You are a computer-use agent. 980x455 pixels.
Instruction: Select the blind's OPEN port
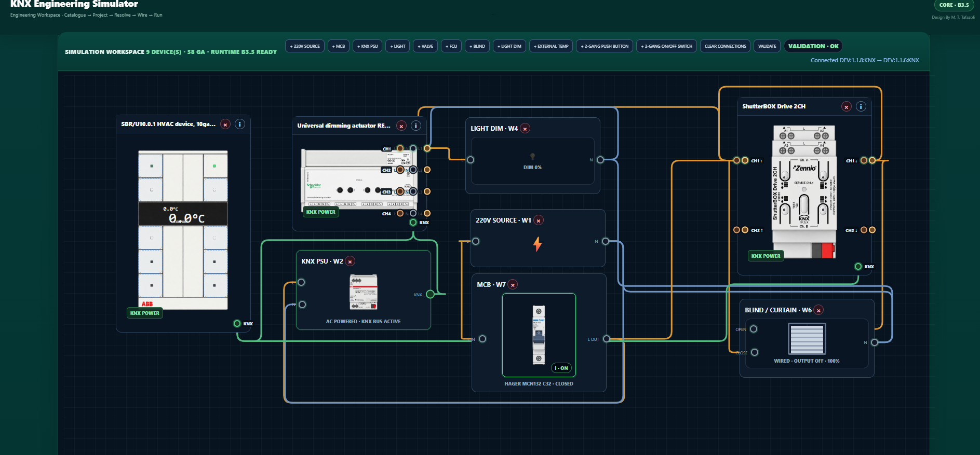(754, 329)
